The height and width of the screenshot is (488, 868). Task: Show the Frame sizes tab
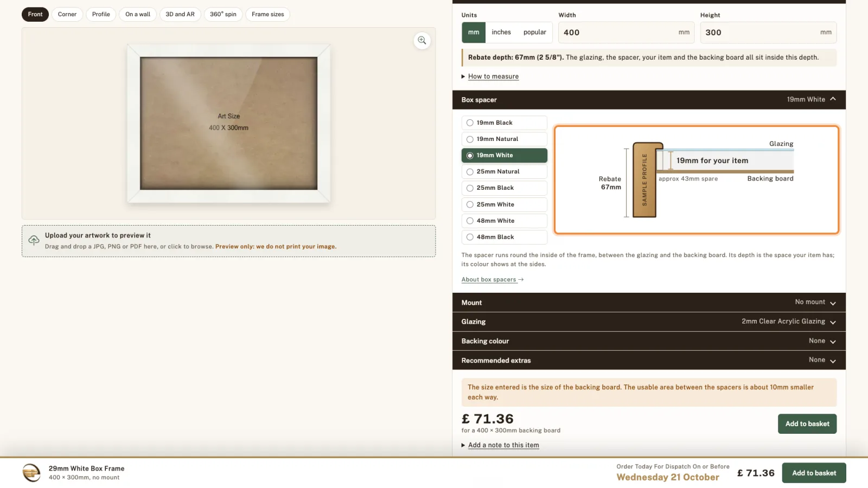268,15
